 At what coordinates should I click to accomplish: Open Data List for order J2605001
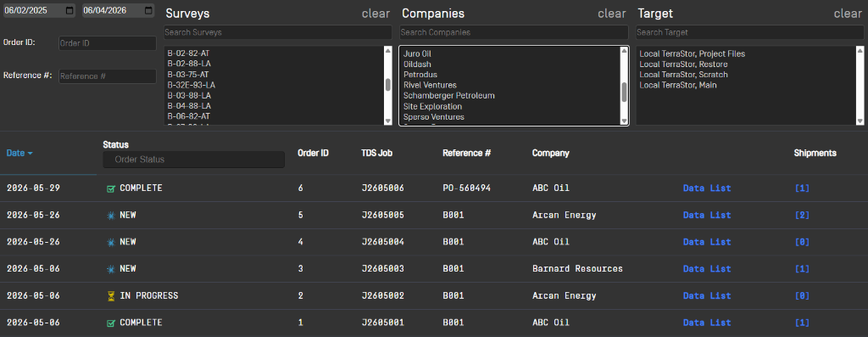(707, 323)
